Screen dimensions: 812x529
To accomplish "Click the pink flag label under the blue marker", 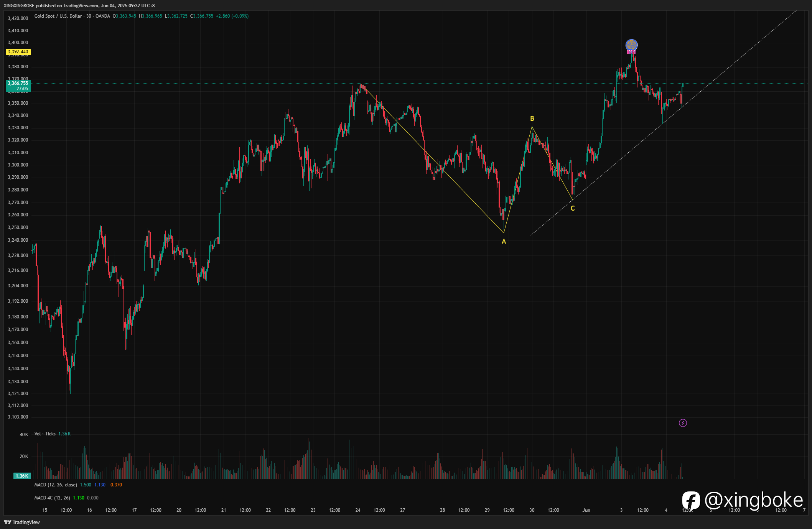I will coord(631,52).
